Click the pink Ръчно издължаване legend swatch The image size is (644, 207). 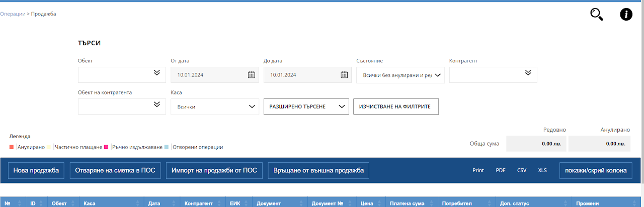(x=106, y=147)
